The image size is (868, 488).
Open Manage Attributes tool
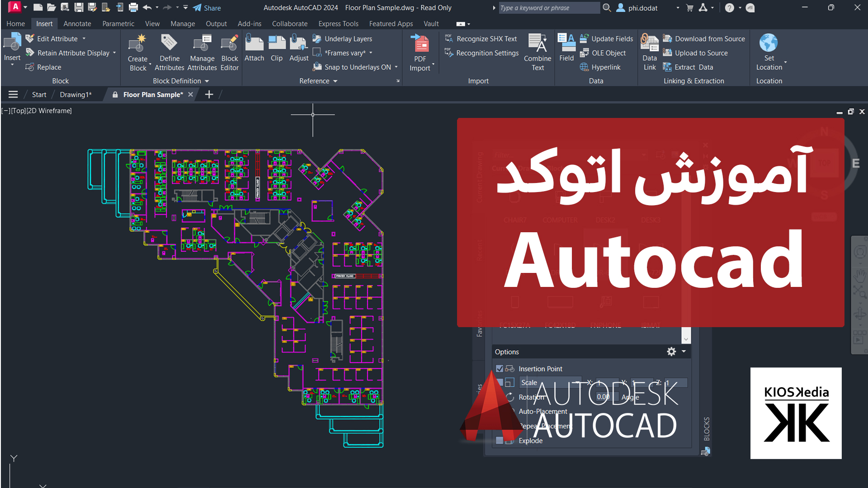point(202,52)
